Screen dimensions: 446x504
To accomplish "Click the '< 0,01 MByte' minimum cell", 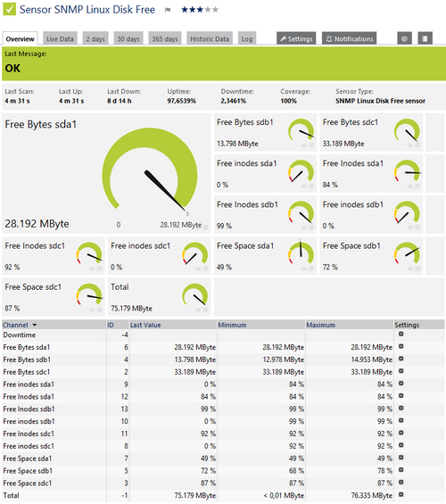I will (284, 496).
